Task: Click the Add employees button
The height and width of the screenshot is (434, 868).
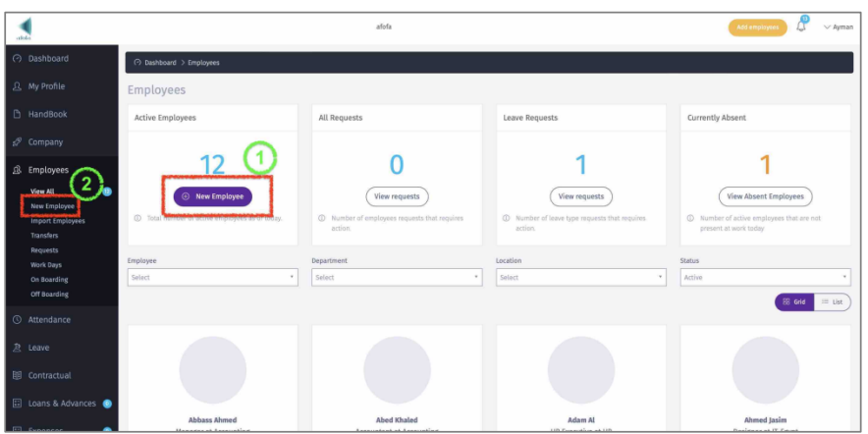Action: click(757, 27)
